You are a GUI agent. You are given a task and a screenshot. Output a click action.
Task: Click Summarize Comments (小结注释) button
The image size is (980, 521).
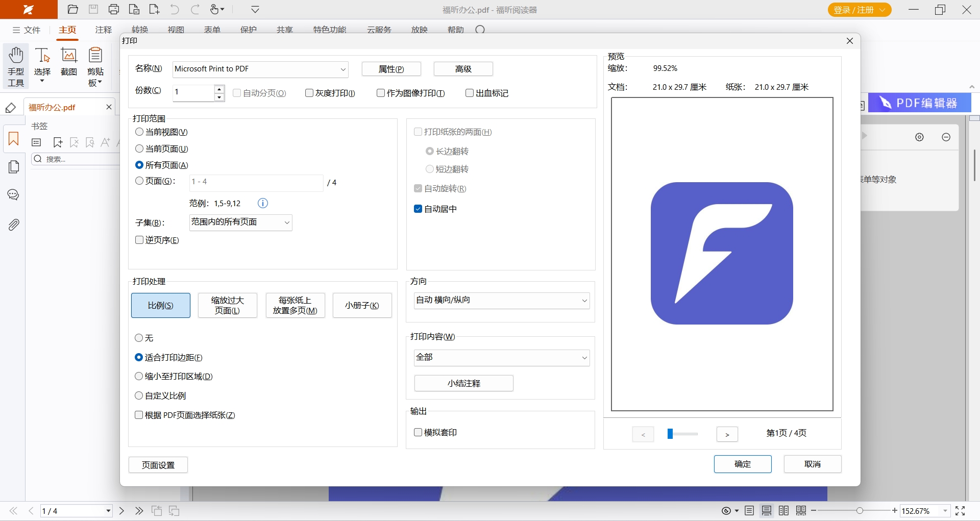[464, 383]
